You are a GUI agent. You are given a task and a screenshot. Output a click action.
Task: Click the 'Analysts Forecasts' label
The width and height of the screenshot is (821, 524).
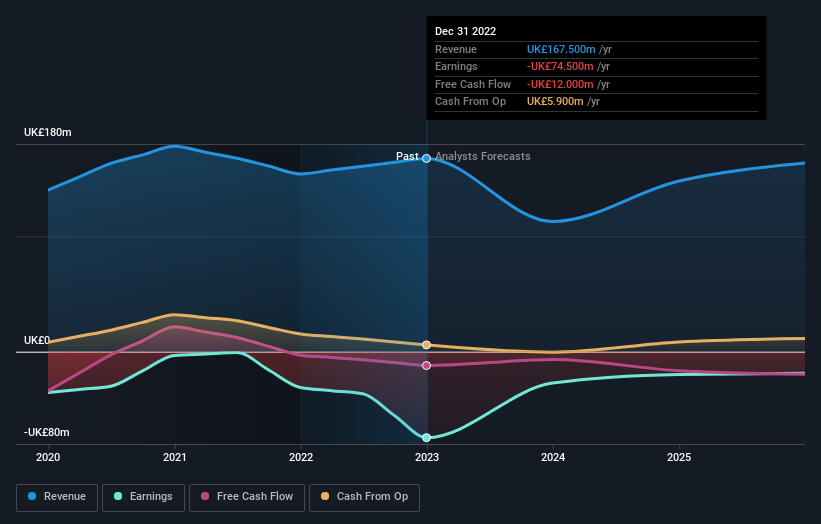(483, 156)
